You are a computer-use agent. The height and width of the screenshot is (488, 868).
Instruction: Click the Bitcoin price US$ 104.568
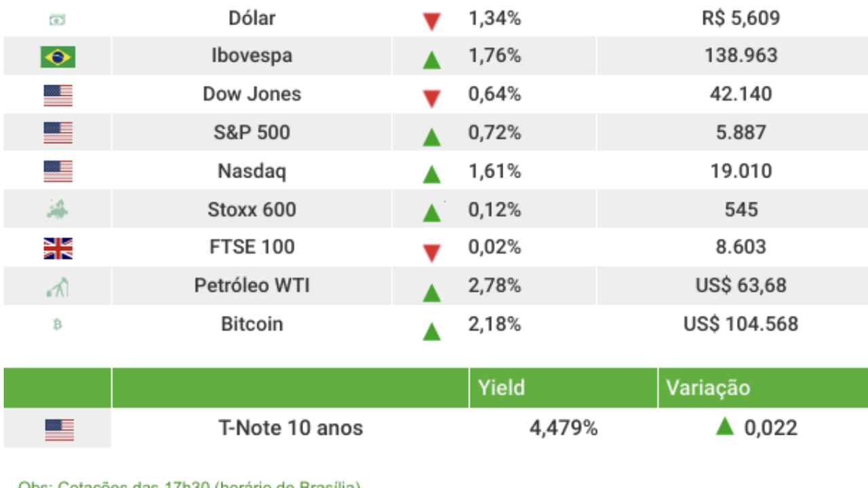(x=741, y=324)
